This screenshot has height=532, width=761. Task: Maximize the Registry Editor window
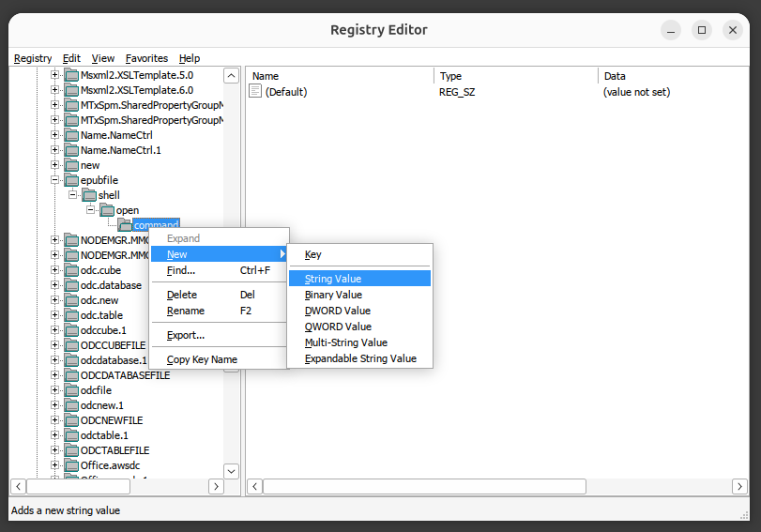pyautogui.click(x=701, y=30)
